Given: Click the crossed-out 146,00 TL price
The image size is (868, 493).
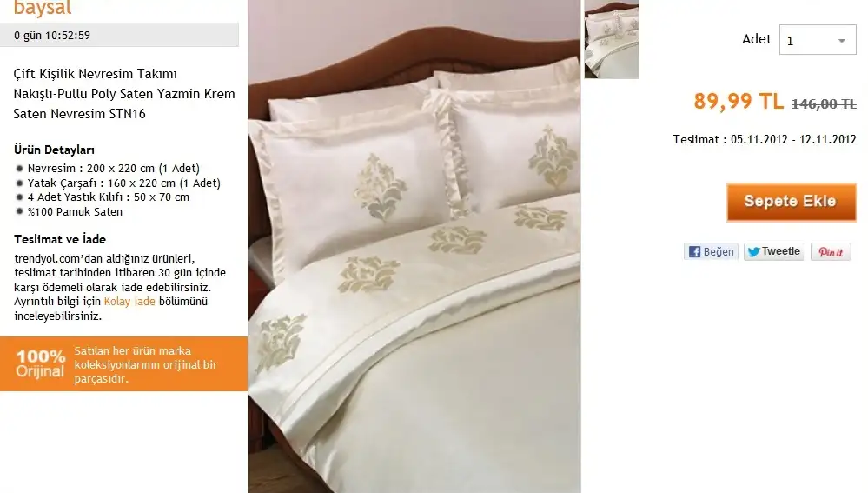Looking at the screenshot, I should pyautogui.click(x=824, y=103).
